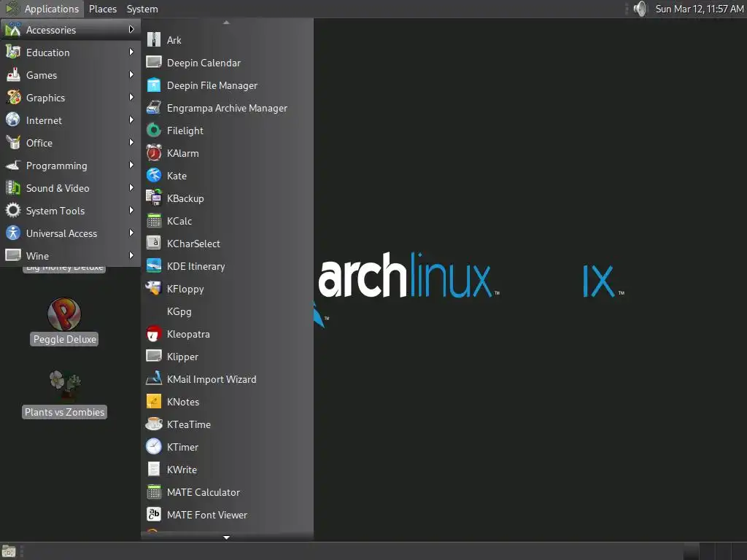Image resolution: width=747 pixels, height=560 pixels.
Task: Open Deepin Calendar via its icon
Action: tap(153, 63)
